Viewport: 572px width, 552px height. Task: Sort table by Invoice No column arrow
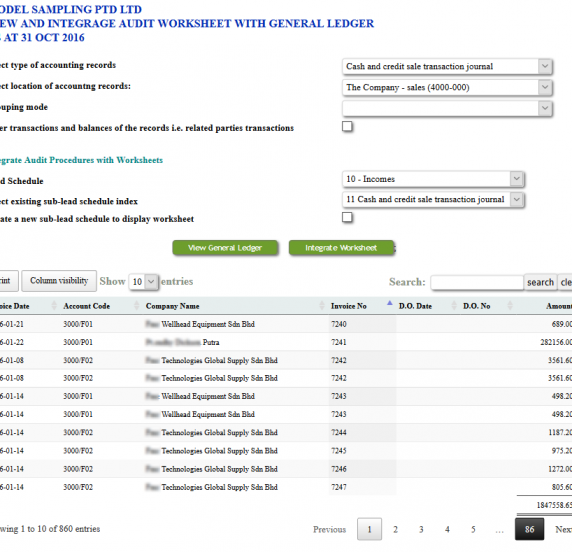pos(390,303)
